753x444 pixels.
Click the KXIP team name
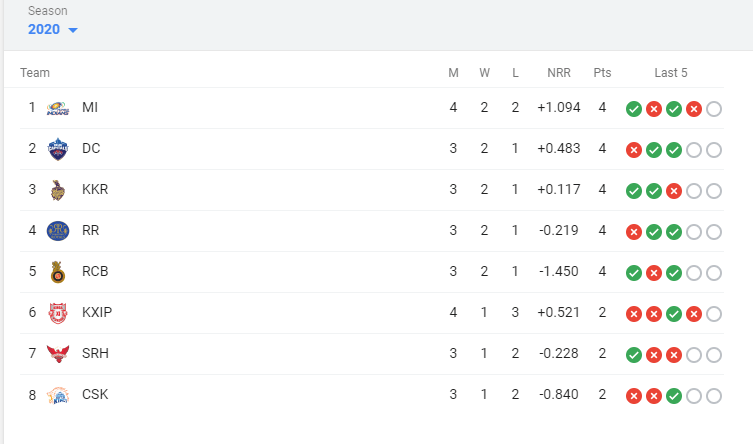(97, 313)
